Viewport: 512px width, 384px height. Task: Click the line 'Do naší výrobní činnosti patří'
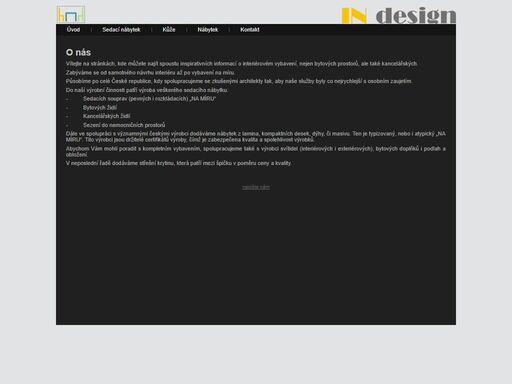pyautogui.click(x=147, y=90)
